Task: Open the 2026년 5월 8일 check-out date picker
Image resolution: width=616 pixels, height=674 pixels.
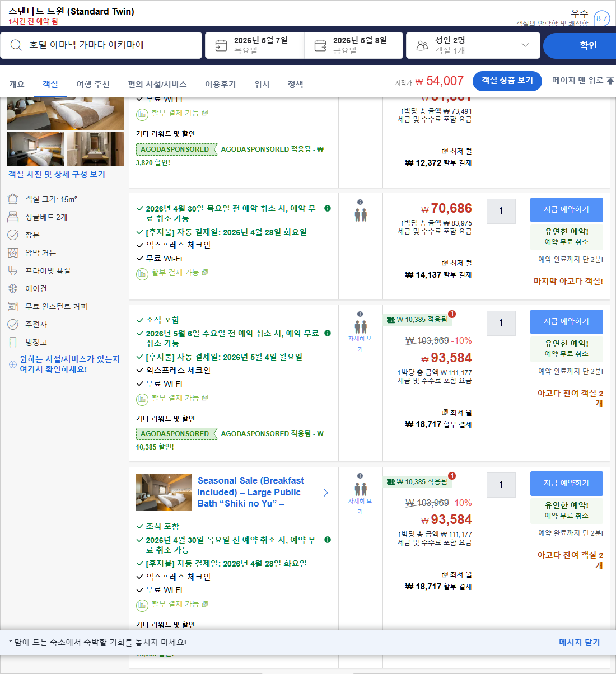Action: coord(353,45)
